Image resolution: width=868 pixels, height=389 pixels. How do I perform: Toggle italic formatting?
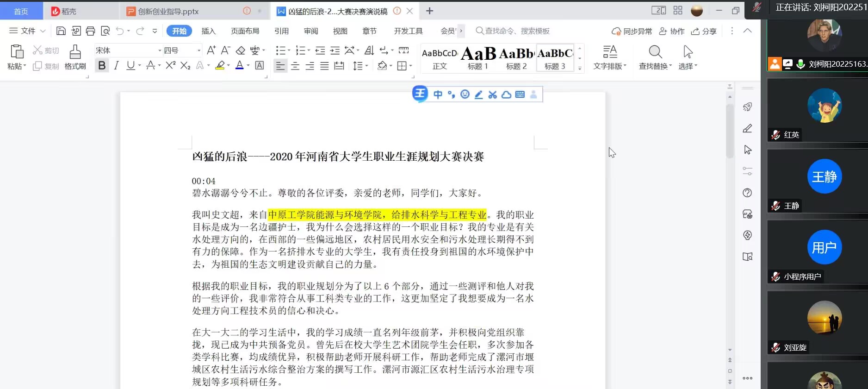click(116, 66)
